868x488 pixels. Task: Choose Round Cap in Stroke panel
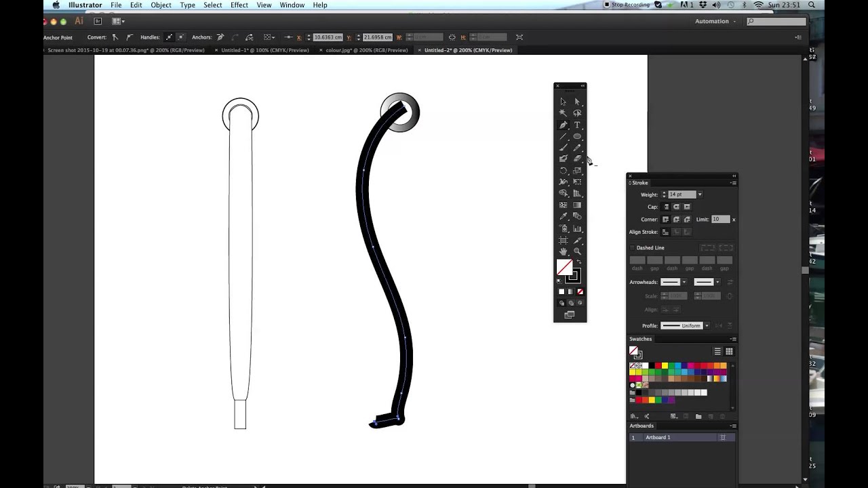pyautogui.click(x=676, y=207)
